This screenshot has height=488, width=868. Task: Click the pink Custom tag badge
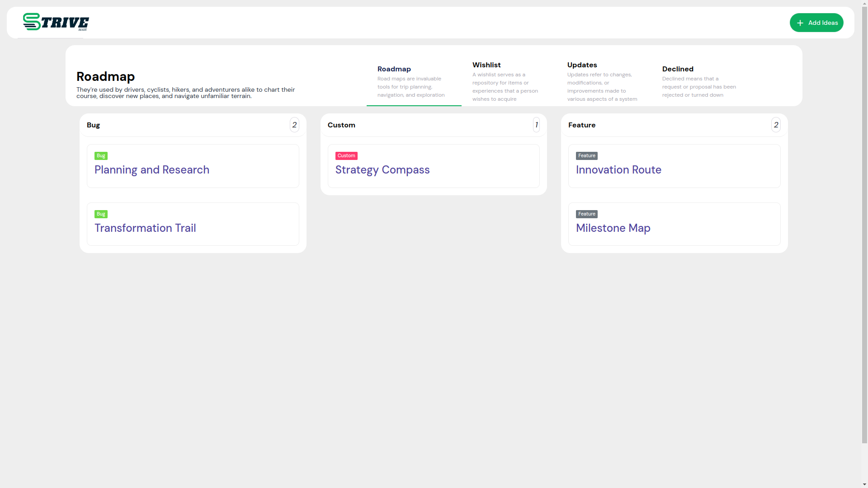(x=346, y=156)
